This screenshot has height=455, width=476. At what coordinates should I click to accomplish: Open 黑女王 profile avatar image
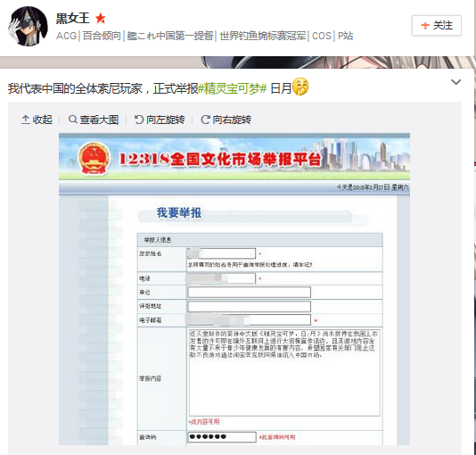28,27
